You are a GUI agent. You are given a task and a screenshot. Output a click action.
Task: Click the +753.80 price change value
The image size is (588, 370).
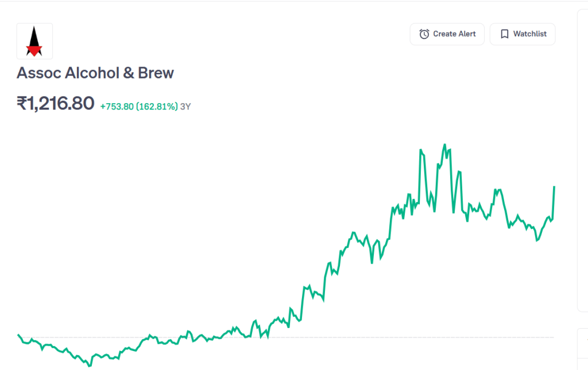tap(117, 106)
